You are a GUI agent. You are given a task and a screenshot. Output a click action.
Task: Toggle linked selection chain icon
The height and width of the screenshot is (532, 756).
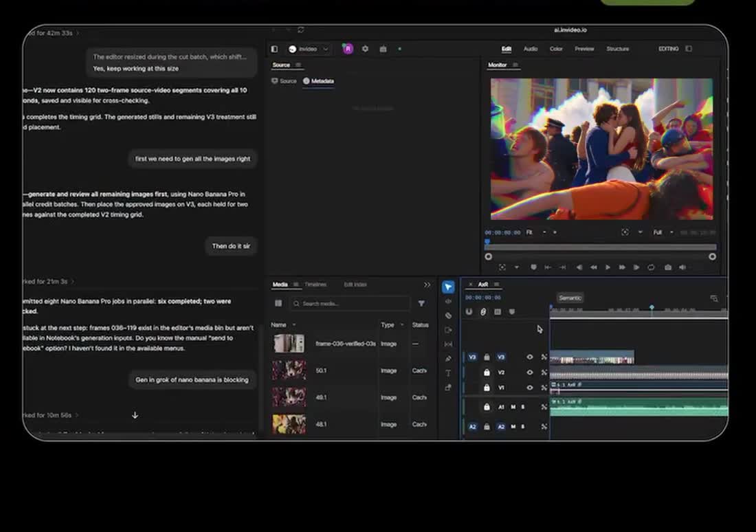tap(483, 312)
